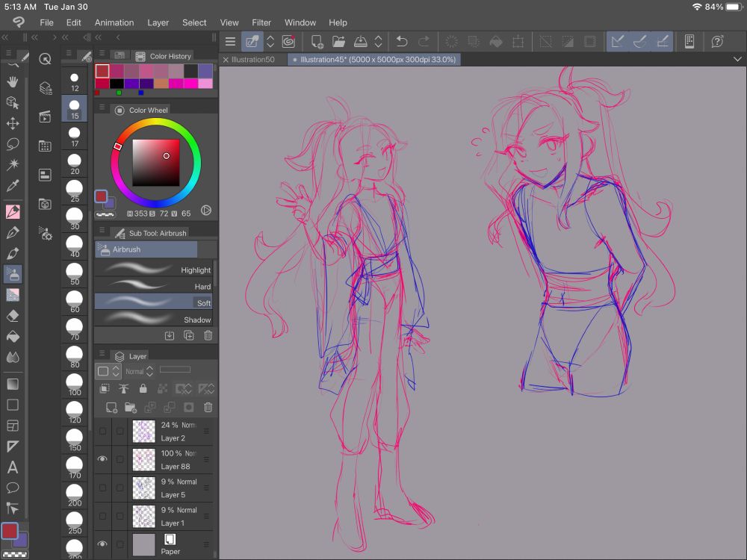The image size is (747, 560).
Task: Open the layer blending mode Normal dropdown
Action: pos(139,371)
